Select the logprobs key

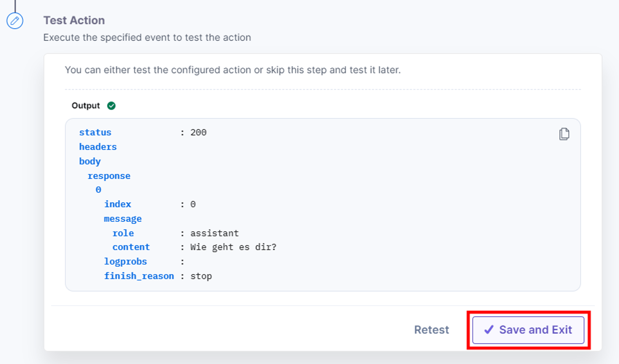click(x=126, y=262)
